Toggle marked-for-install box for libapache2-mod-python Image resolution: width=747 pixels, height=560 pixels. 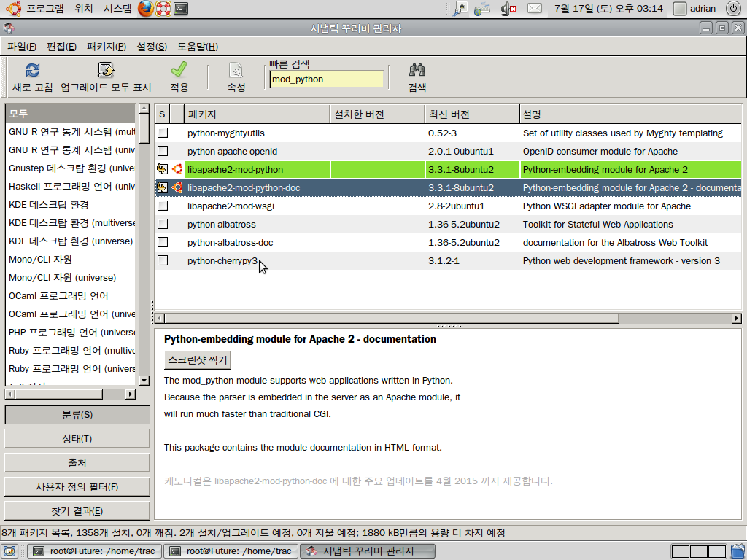[x=163, y=169]
